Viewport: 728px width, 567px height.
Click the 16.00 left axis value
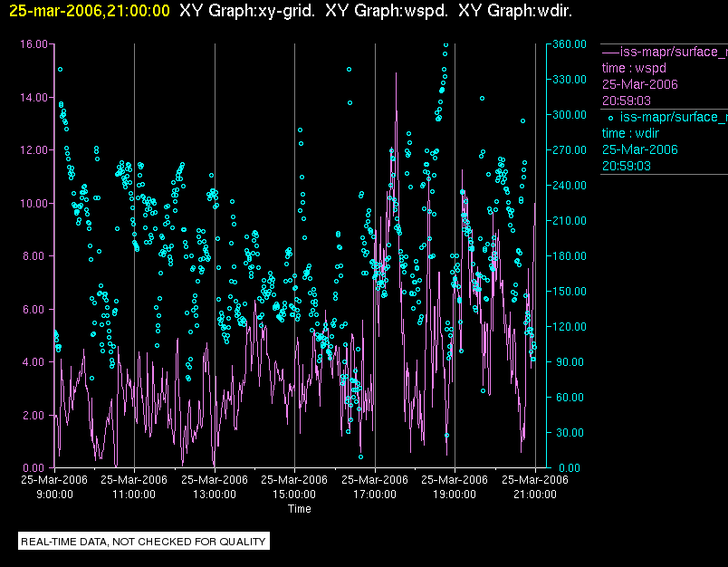pyautogui.click(x=34, y=43)
